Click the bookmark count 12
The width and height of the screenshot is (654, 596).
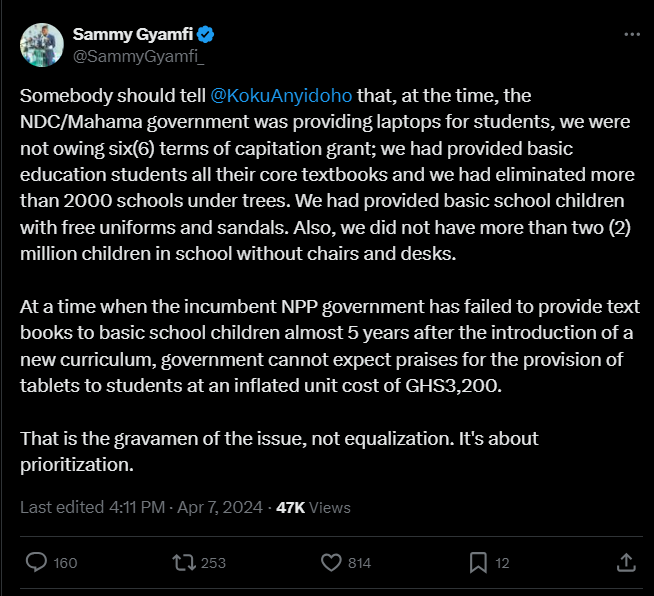502,563
